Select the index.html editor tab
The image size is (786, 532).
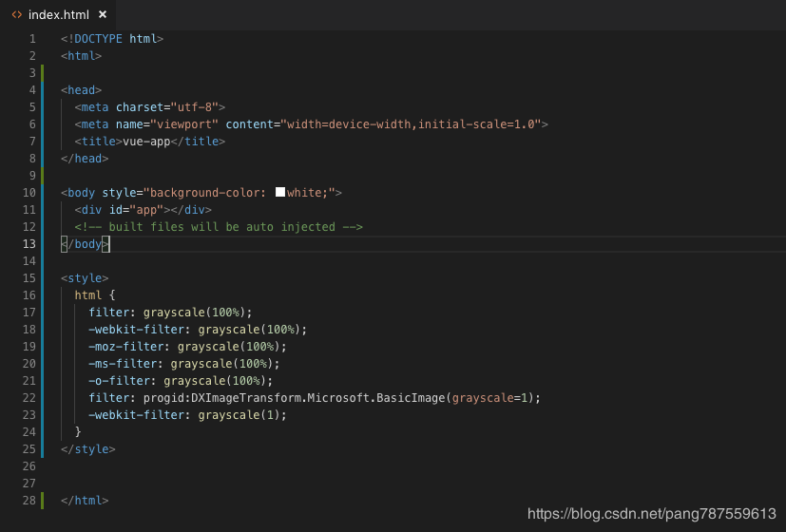click(58, 15)
